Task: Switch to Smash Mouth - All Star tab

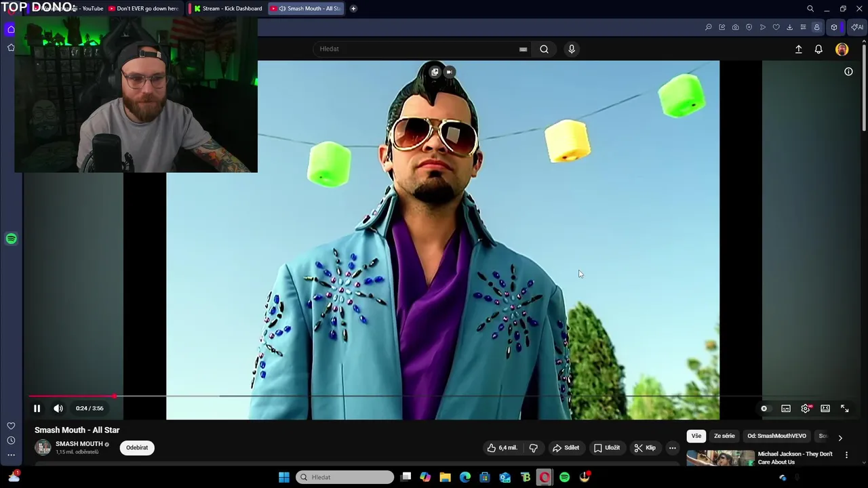Action: coord(307,8)
